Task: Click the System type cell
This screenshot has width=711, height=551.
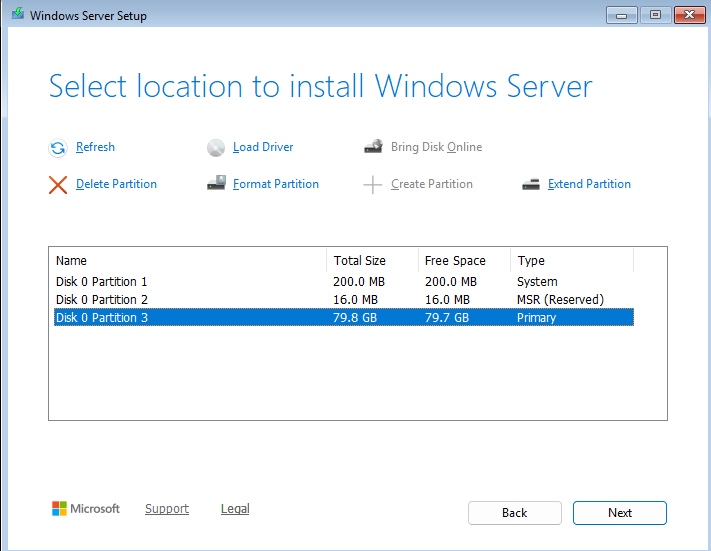Action: point(537,282)
